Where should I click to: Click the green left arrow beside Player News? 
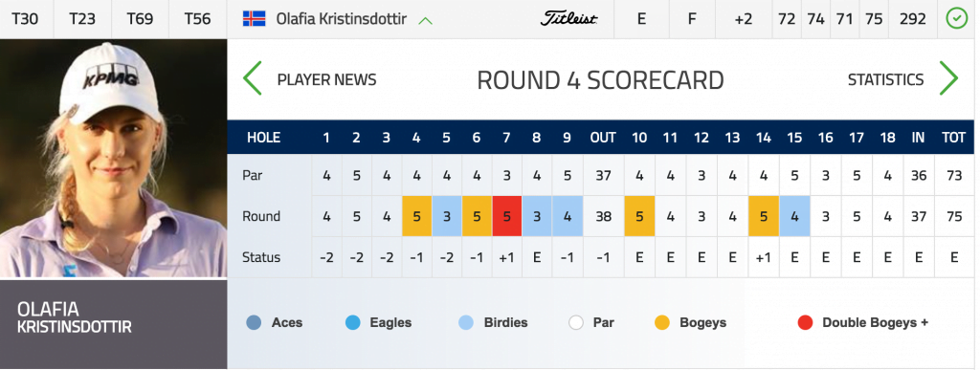click(253, 78)
